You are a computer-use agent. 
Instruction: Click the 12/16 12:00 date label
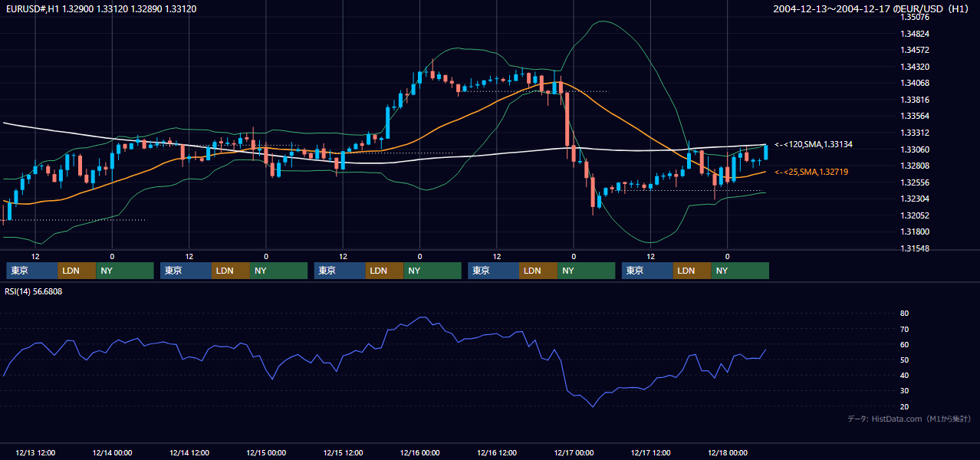tap(497, 452)
